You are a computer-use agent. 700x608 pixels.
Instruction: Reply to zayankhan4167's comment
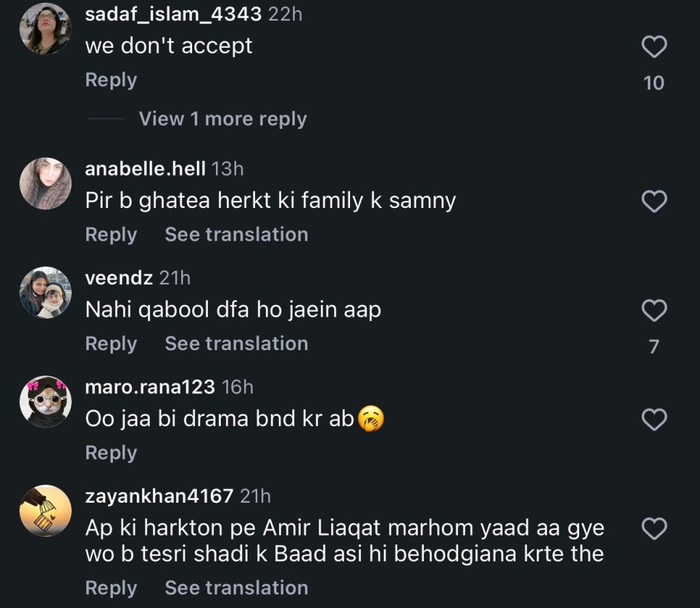(x=111, y=587)
